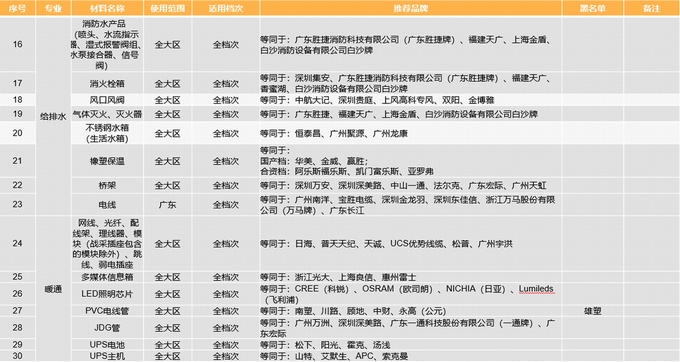Click the 桥架 recommended brands cell
Image resolution: width=680 pixels, height=362 pixels.
pyautogui.click(x=411, y=185)
